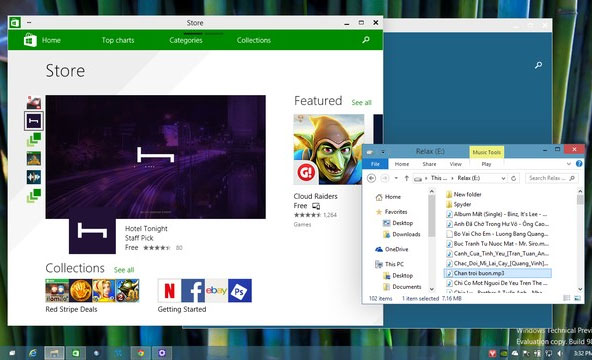Open the File menu in Explorer
Image resolution: width=592 pixels, height=360 pixels.
tap(375, 164)
